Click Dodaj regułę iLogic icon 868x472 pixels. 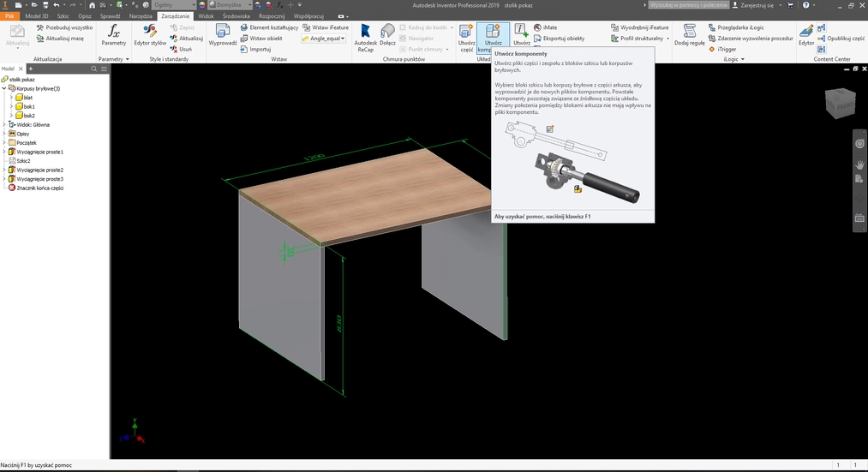689,31
